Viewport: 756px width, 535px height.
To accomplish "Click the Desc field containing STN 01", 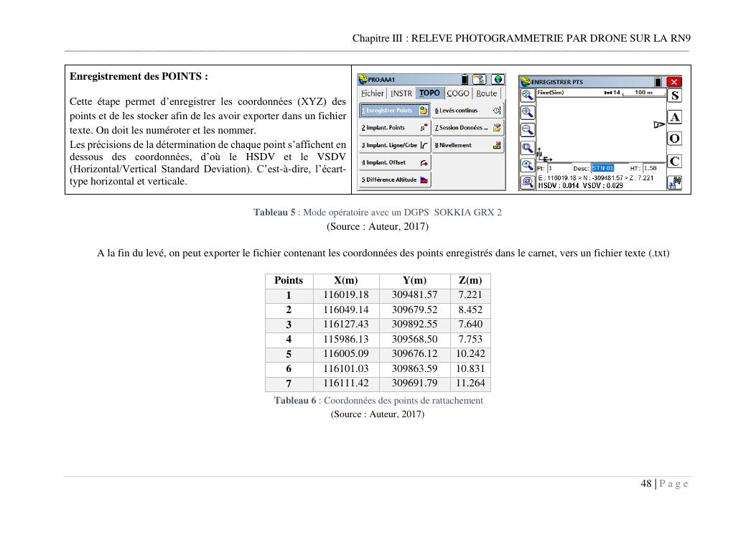I will tap(602, 169).
